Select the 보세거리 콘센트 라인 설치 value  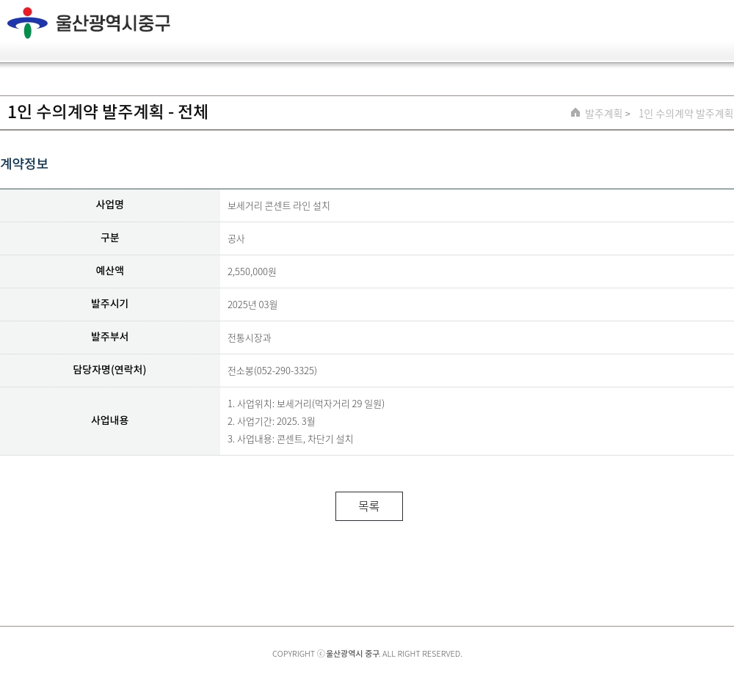pos(279,205)
